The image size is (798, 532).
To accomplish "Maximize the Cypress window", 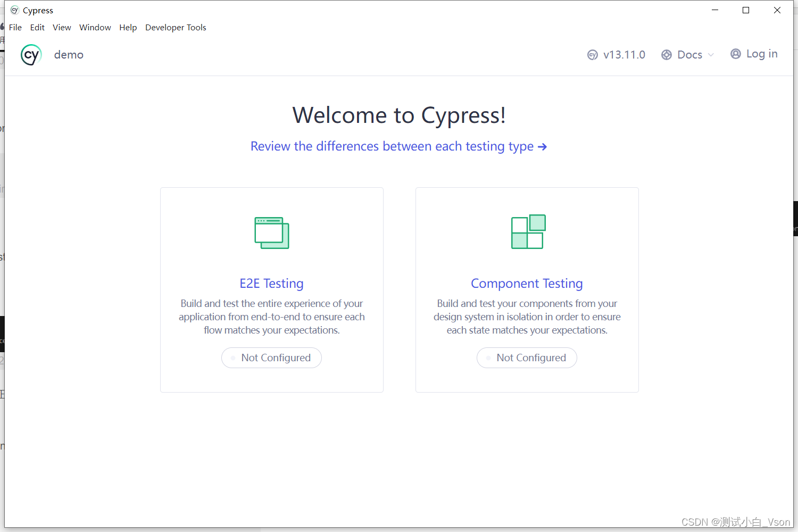I will coord(746,10).
